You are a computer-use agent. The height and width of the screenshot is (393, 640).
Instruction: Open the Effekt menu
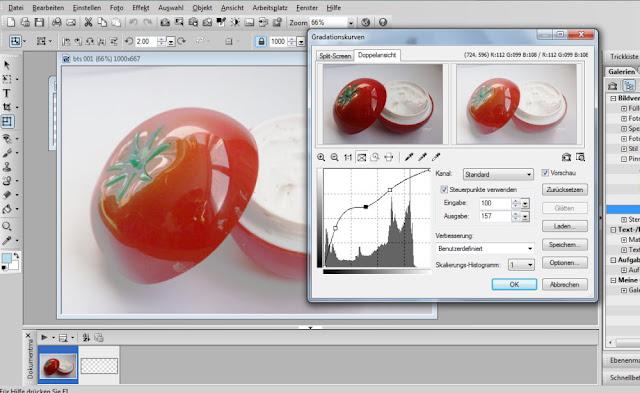(140, 8)
